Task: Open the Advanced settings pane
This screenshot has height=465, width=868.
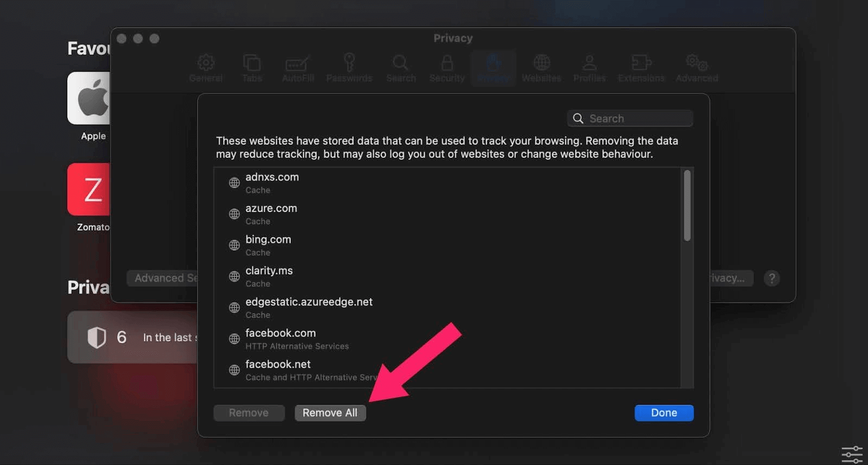Action: [x=697, y=68]
